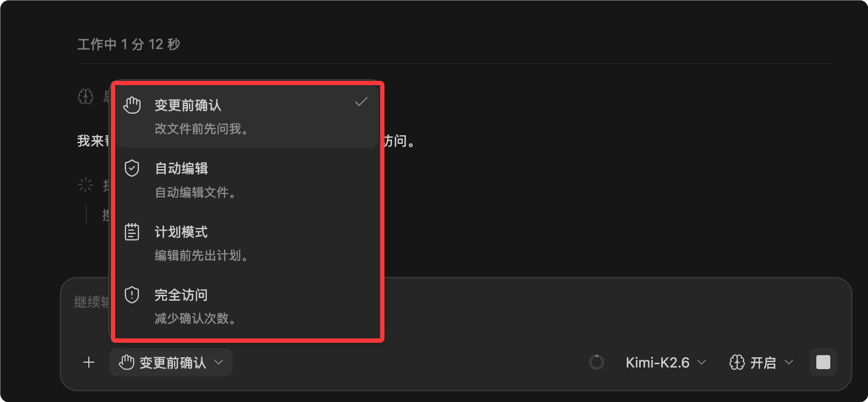Choose 计划模式 from the mode menu
868x402 pixels.
pos(247,243)
